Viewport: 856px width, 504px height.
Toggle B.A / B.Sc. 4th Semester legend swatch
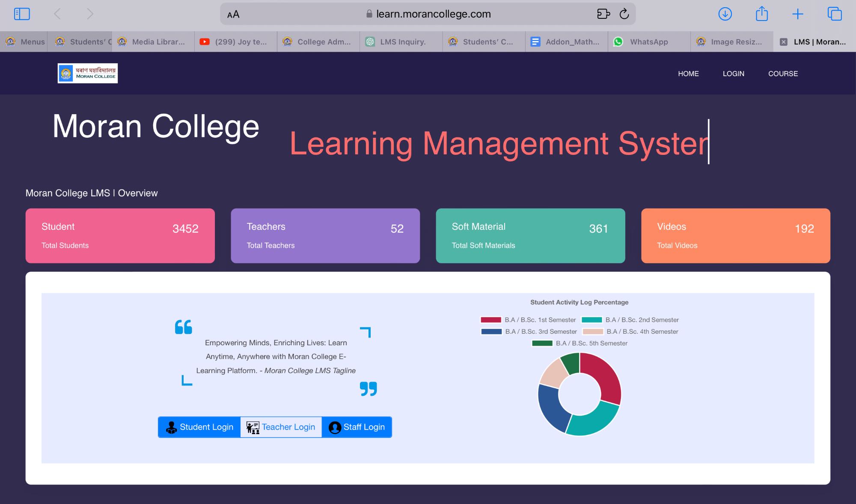593,332
